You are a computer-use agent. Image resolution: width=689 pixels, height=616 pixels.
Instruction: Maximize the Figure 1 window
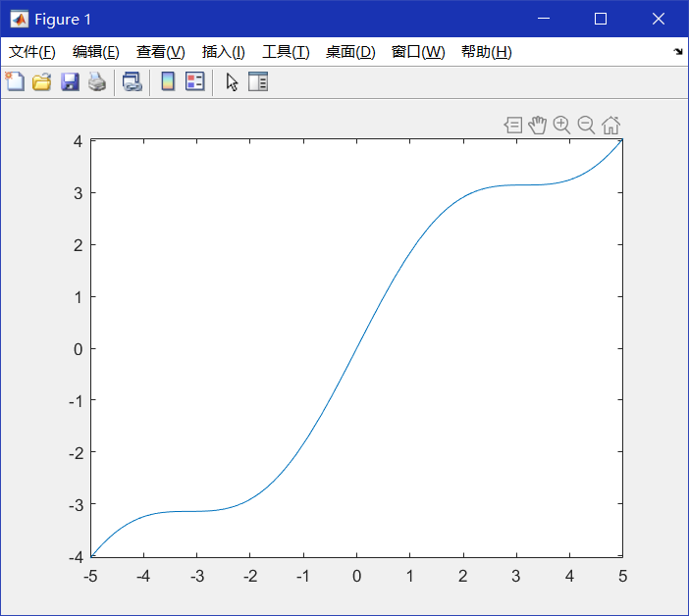601,19
